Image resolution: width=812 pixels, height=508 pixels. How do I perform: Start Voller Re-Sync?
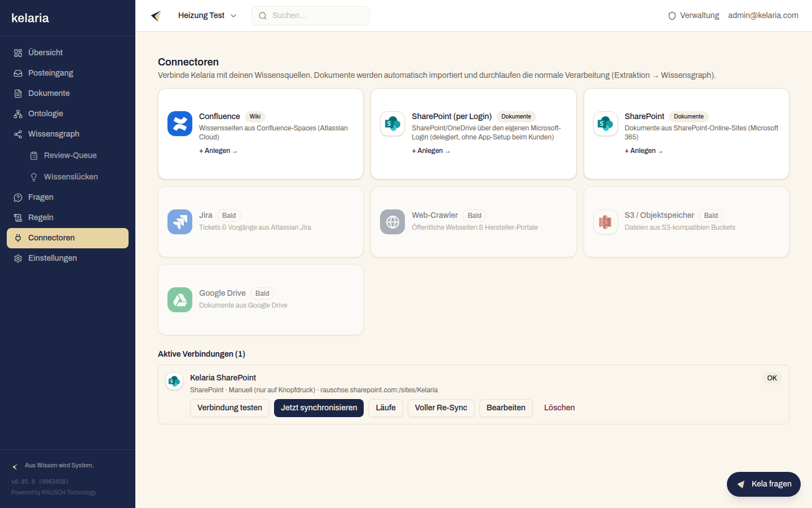point(441,408)
